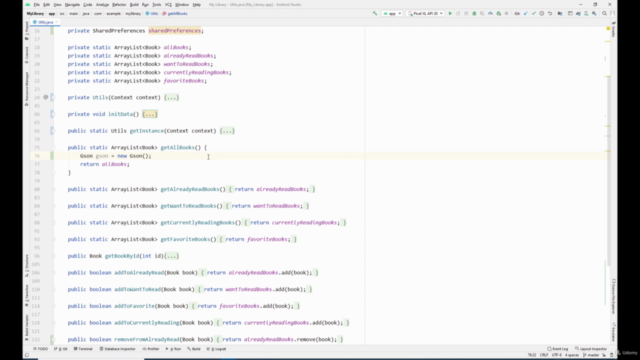Screen dimensions: 640x360
Task: Click the yellow warning marker atop error stripe
Action: [608, 29]
